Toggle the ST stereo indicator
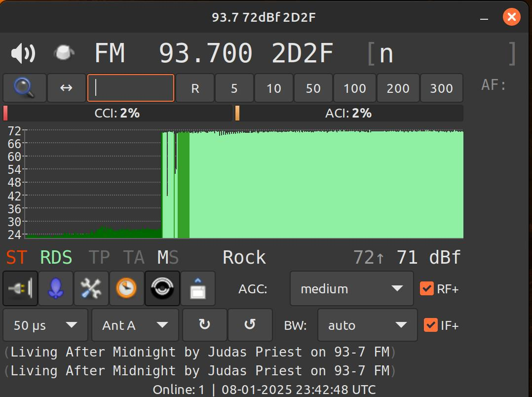 16,257
